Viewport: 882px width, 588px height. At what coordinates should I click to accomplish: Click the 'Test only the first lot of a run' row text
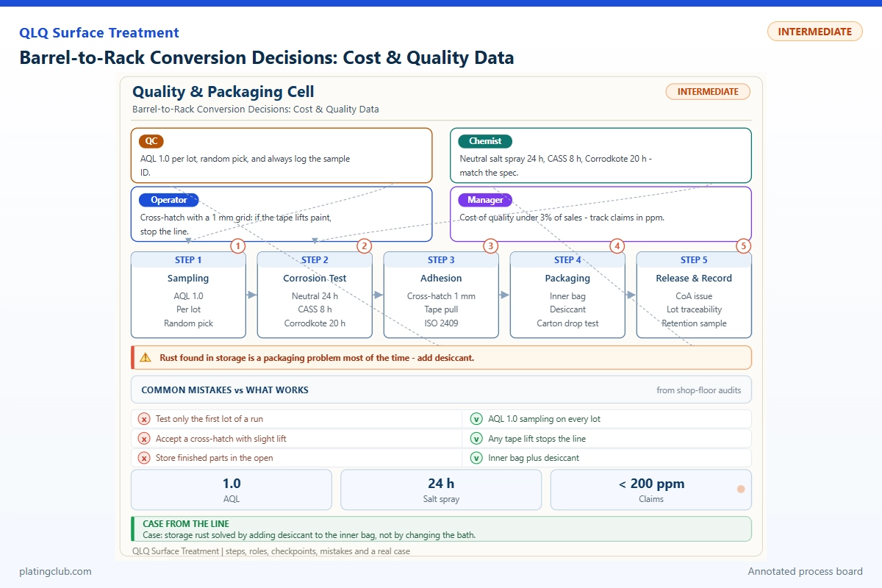209,419
